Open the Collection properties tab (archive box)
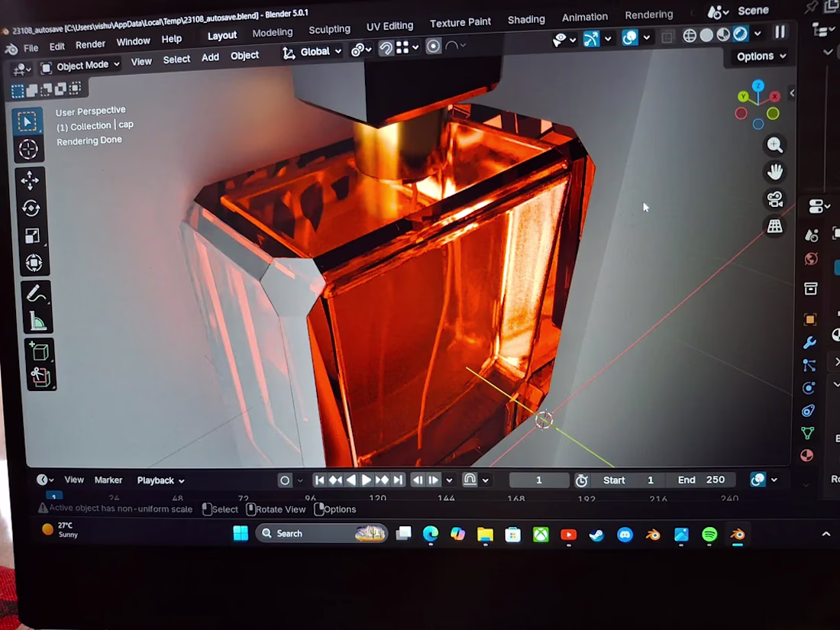The image size is (840, 630). (x=810, y=289)
